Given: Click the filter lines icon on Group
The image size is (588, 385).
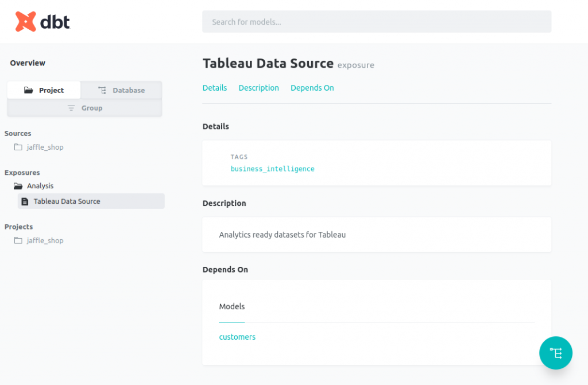Looking at the screenshot, I should [71, 108].
